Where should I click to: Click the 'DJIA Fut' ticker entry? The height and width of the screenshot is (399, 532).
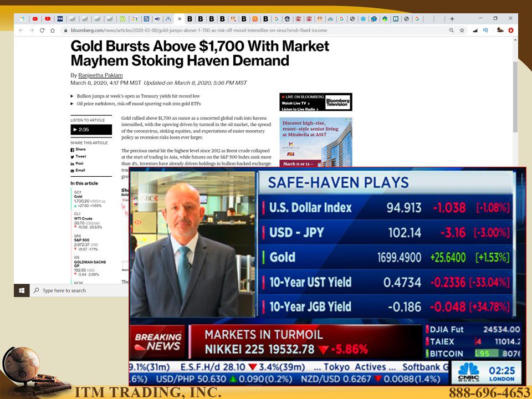pyautogui.click(x=474, y=329)
